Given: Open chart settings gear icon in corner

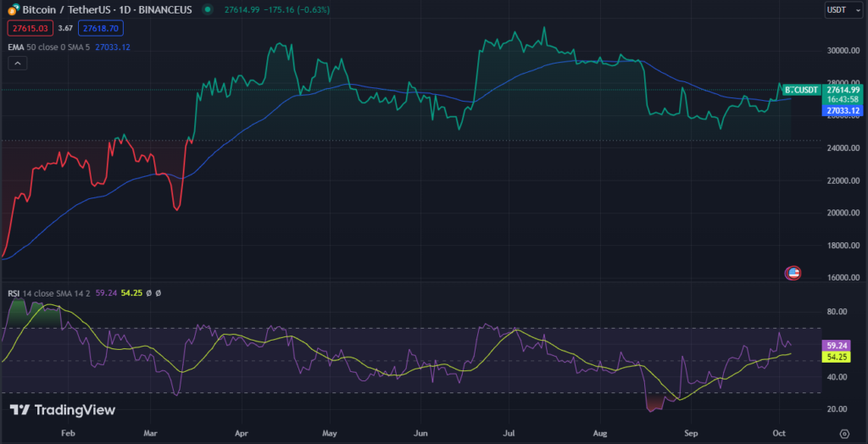Looking at the screenshot, I should pos(844,433).
